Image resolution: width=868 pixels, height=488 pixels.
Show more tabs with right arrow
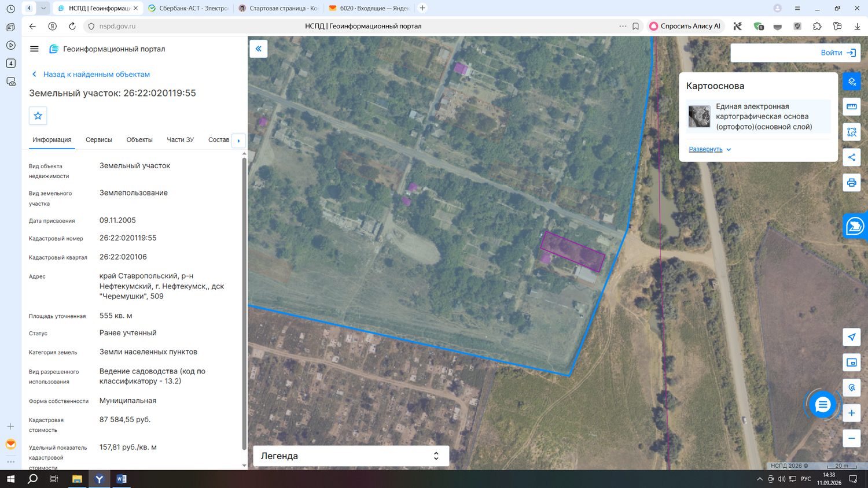(x=238, y=141)
